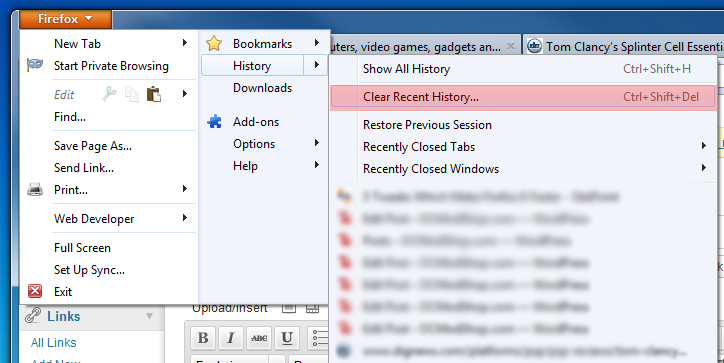Click the Bookmarks star icon

(214, 43)
